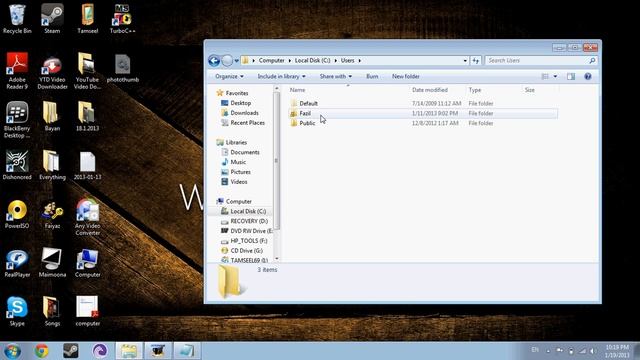Open the Documents library

click(240, 152)
